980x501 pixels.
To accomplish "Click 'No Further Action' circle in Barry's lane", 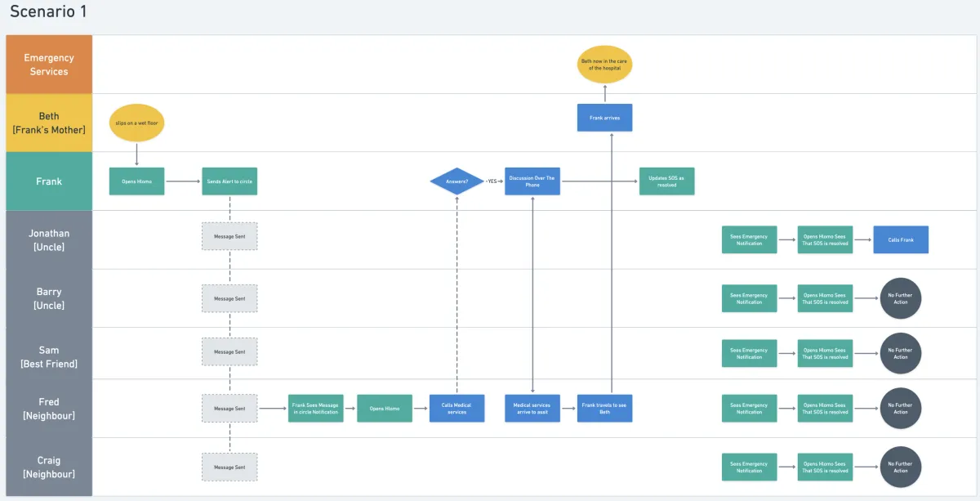I will (x=901, y=298).
